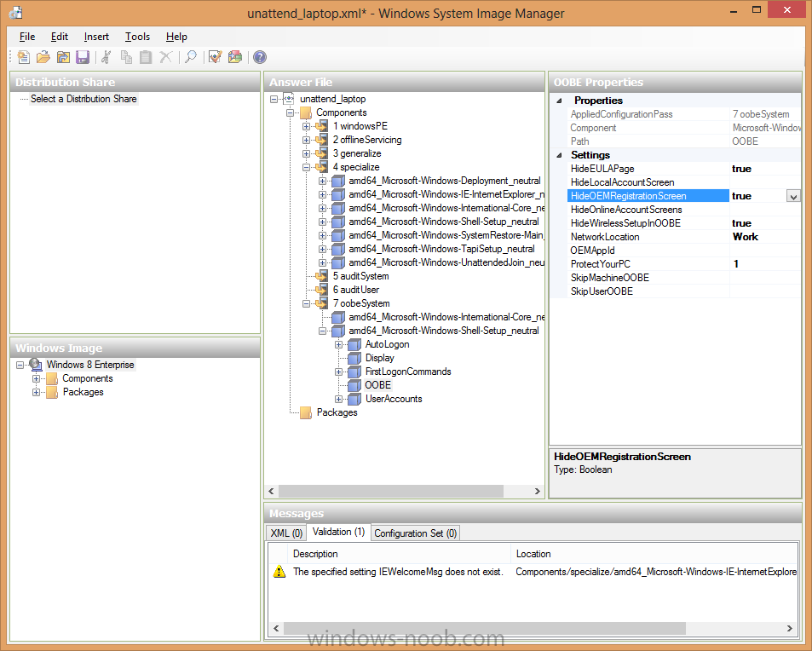
Task: Click the Open Answer File toolbar icon
Action: pos(43,57)
